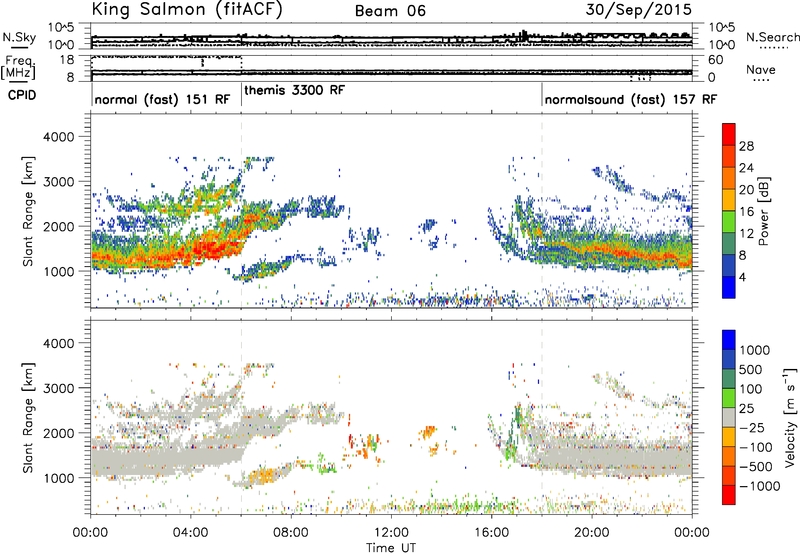
Task: Click the date '30/Sep/2015'
Action: (639, 10)
